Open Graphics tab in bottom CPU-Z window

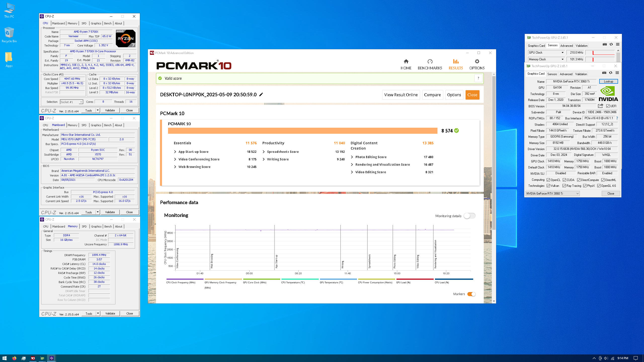(96, 227)
